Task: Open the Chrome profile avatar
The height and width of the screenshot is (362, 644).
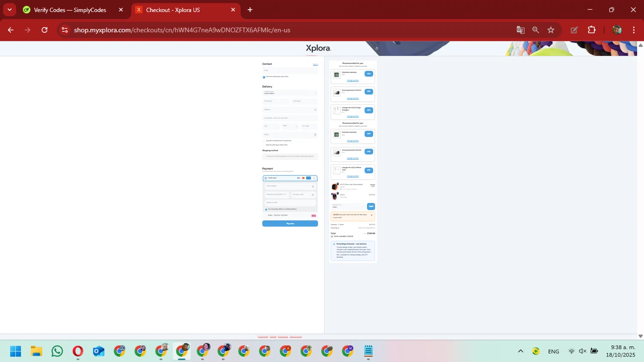Action: point(617,30)
